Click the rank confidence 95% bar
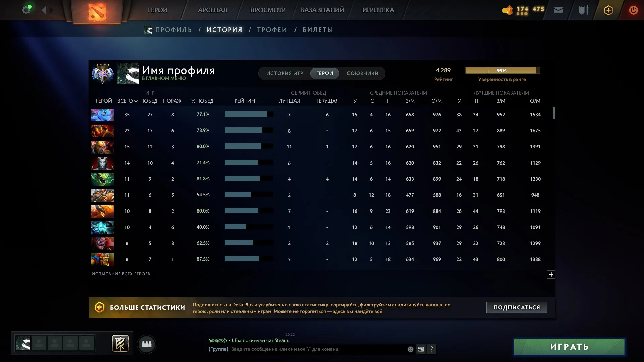This screenshot has height=362, width=644. [x=502, y=70]
